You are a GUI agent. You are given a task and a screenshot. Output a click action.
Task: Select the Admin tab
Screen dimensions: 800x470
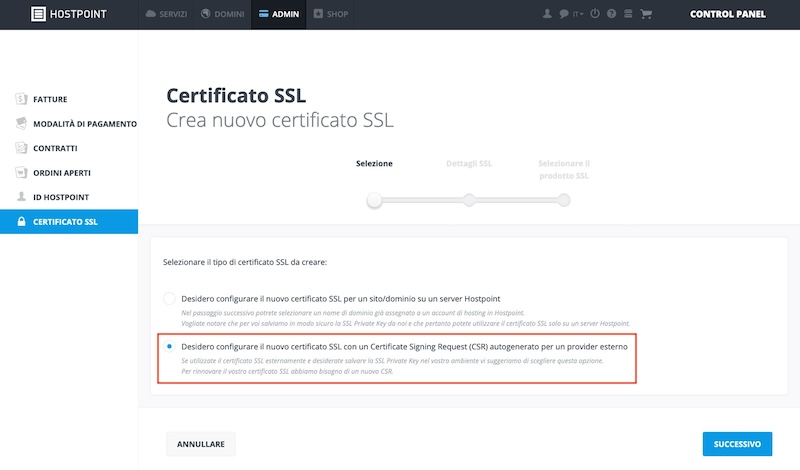click(279, 14)
